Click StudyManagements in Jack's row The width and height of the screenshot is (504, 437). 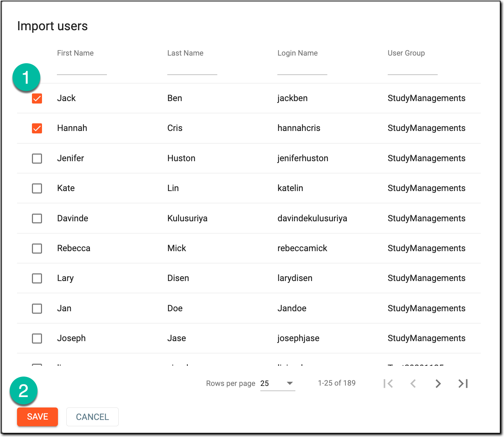click(x=427, y=98)
